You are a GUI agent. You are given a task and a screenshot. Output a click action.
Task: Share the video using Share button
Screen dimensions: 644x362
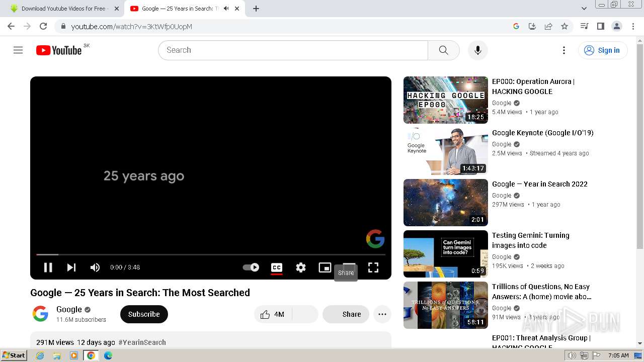pyautogui.click(x=346, y=314)
